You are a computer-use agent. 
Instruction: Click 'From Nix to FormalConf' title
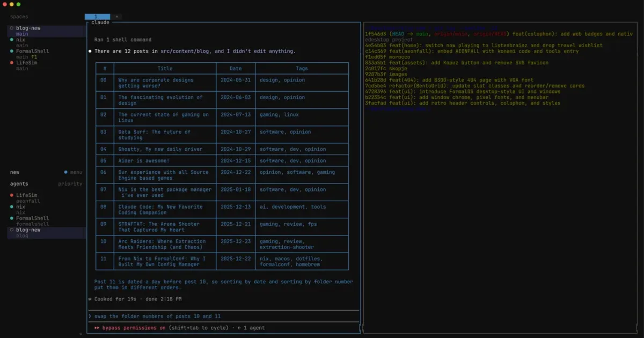click(162, 261)
